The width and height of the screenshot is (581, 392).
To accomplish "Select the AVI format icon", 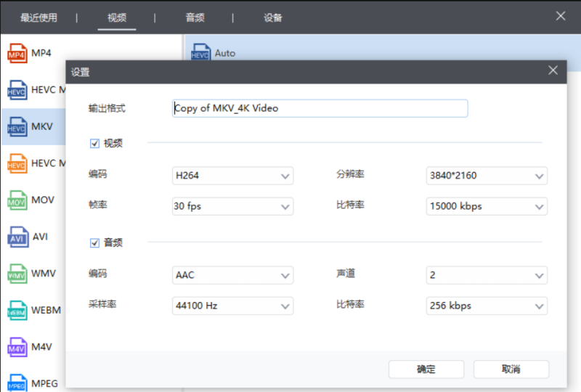I will [x=17, y=237].
